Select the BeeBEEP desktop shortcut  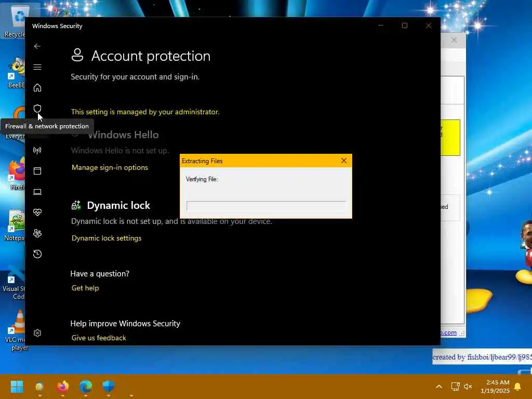coord(16,73)
